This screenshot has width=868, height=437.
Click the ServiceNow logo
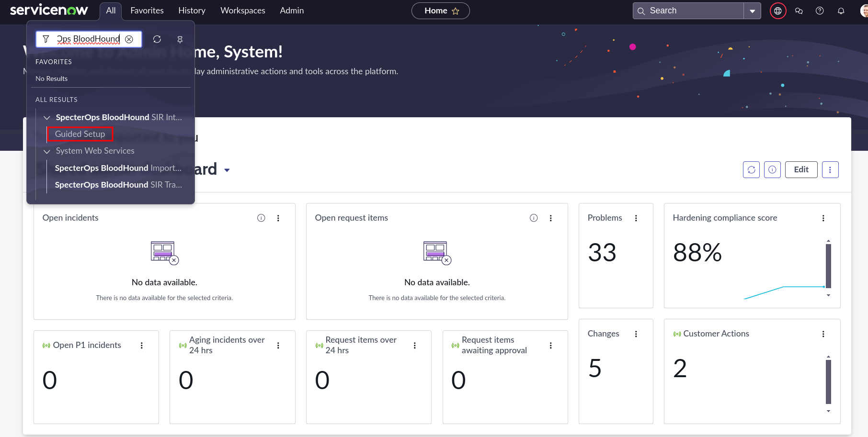pyautogui.click(x=49, y=10)
